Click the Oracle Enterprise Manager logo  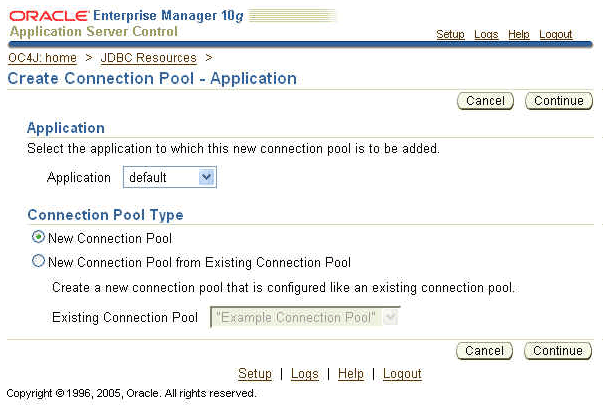point(126,16)
